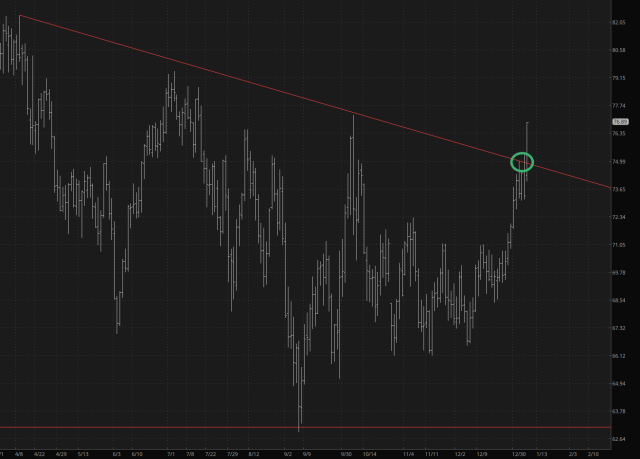Click the trendline's starting point at top left
640x459 pixels.
click(20, 16)
